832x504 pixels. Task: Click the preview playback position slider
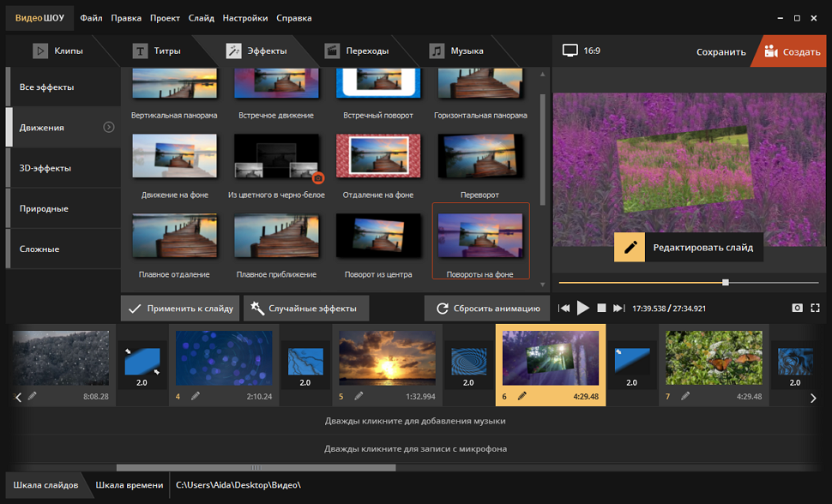726,282
